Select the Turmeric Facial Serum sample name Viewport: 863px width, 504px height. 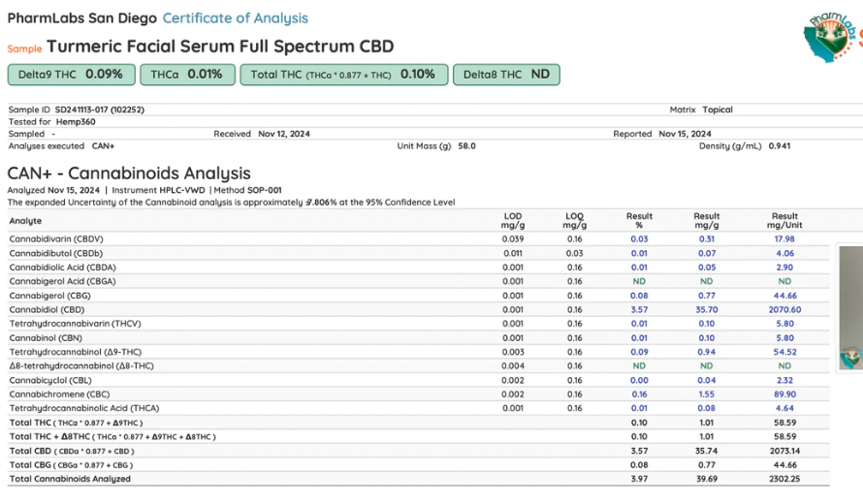pyautogui.click(x=220, y=47)
